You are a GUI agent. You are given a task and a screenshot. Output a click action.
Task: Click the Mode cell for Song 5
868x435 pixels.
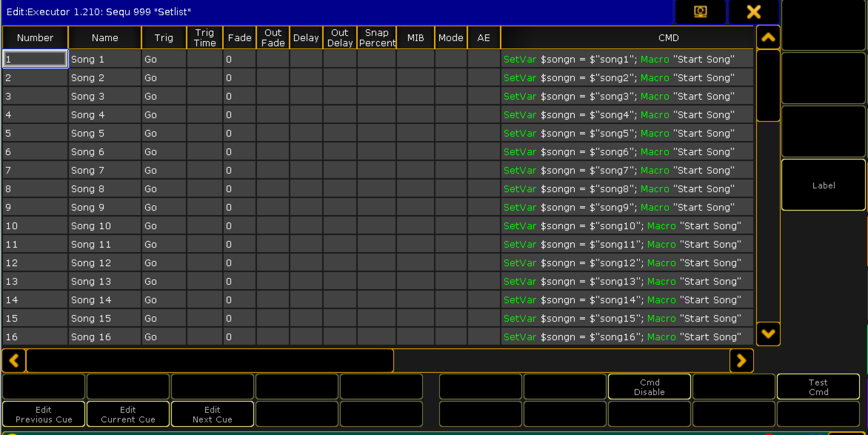pyautogui.click(x=451, y=133)
